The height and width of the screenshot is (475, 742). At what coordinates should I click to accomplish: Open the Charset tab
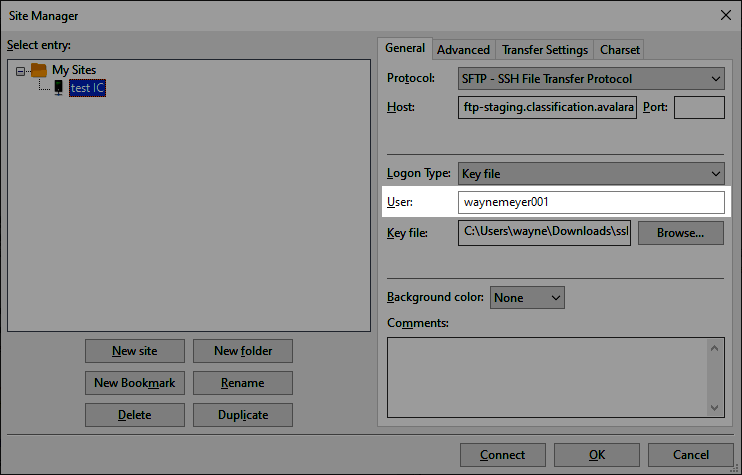(x=619, y=49)
